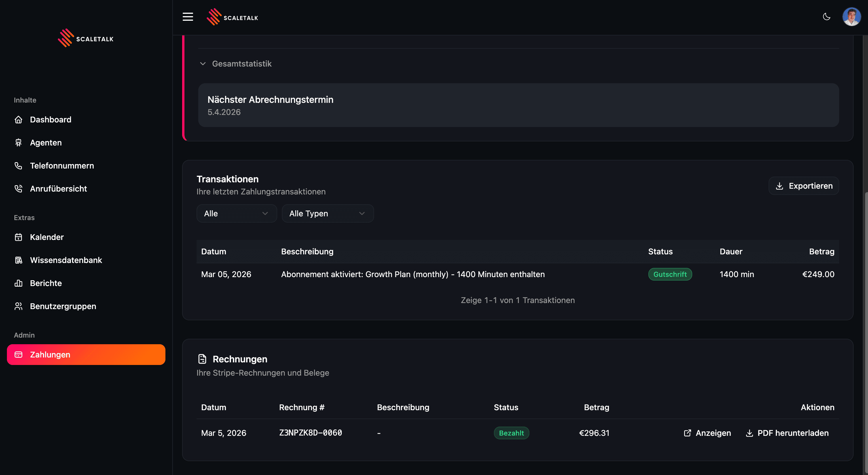This screenshot has height=475, width=868.
Task: Click the Dashboard home icon
Action: (x=18, y=120)
